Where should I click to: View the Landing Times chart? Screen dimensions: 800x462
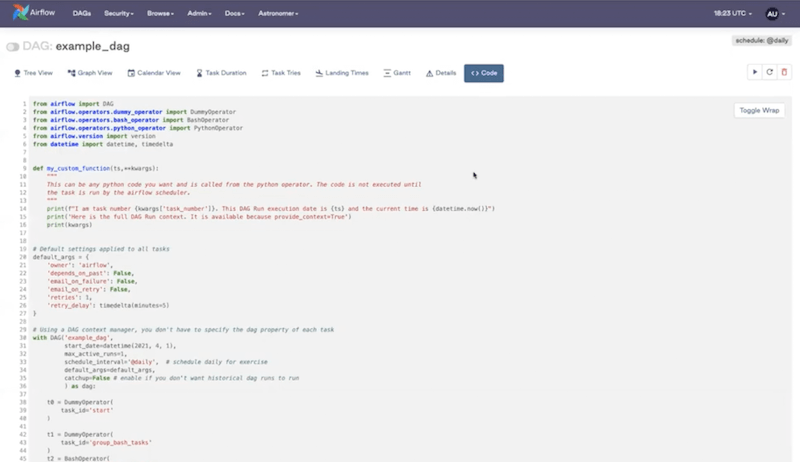tap(341, 73)
